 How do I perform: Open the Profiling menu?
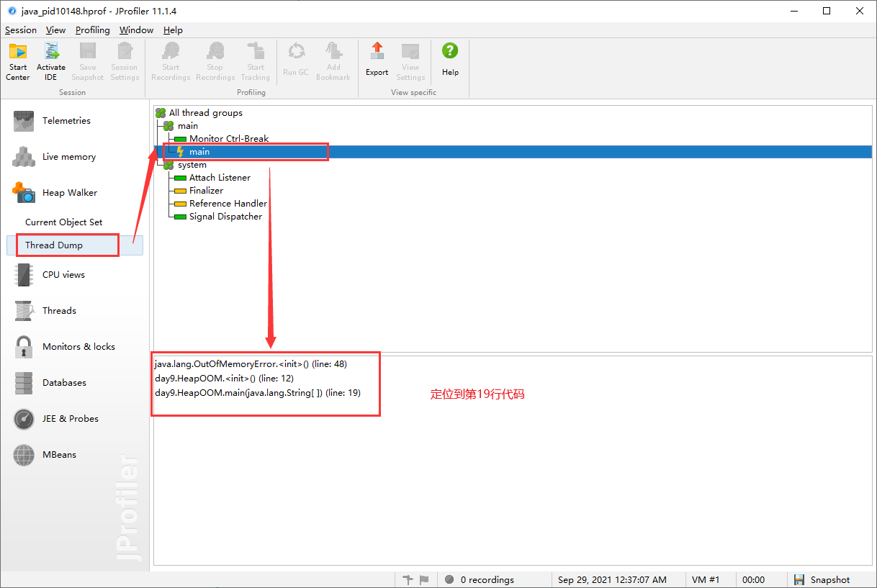pos(93,30)
